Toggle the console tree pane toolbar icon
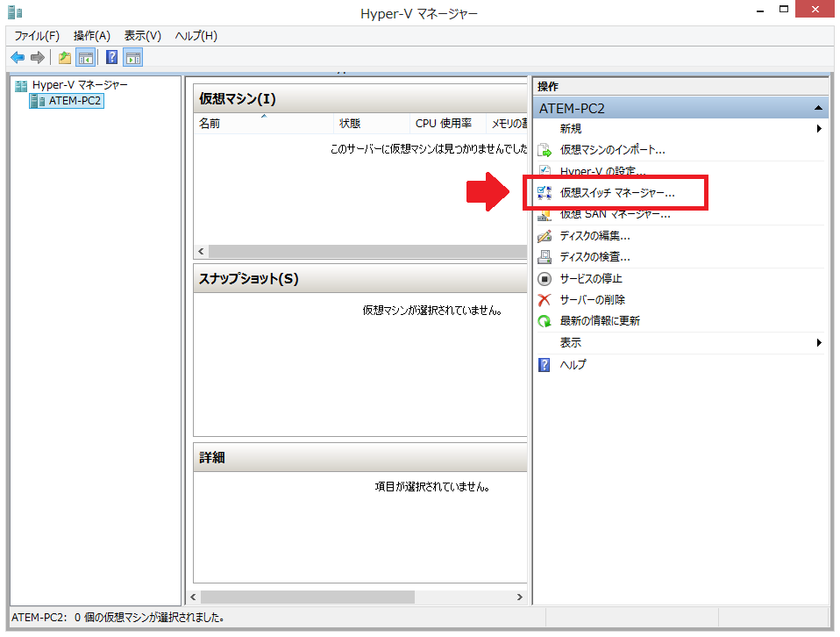This screenshot has height=637, width=840. click(86, 57)
